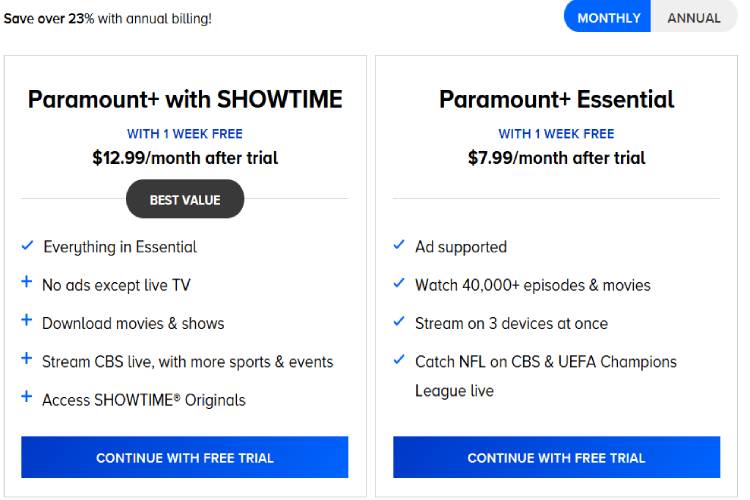Click checkmark beside Watch 40,000+ episodes
The image size is (750, 500).
(399, 284)
